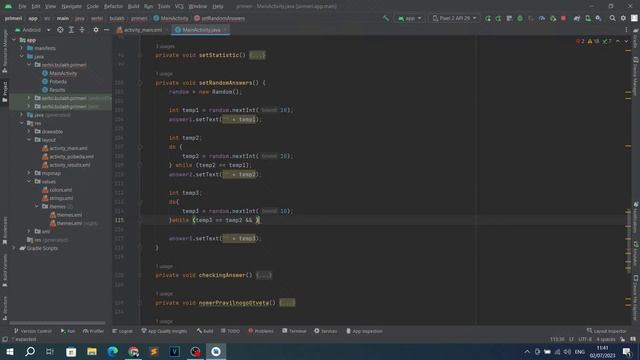Screen dimensions: 640x360
Task: Click Expand All icon in Project panel
Action: point(71,30)
